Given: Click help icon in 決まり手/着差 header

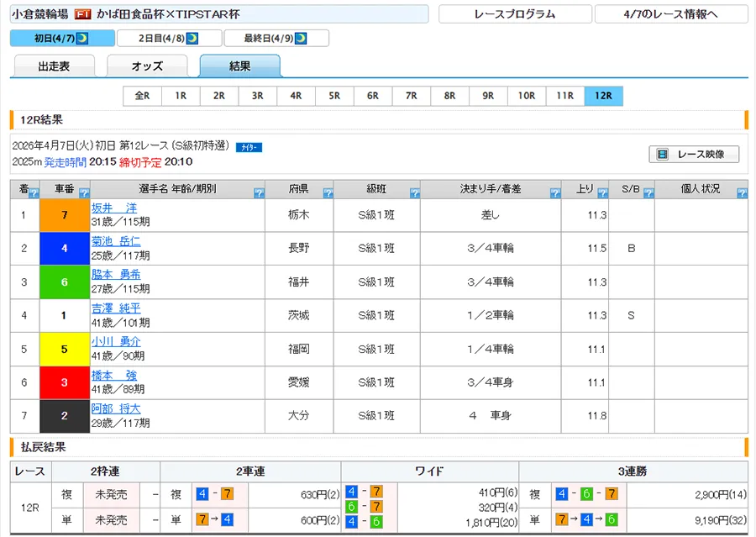Looking at the screenshot, I should pyautogui.click(x=554, y=193).
